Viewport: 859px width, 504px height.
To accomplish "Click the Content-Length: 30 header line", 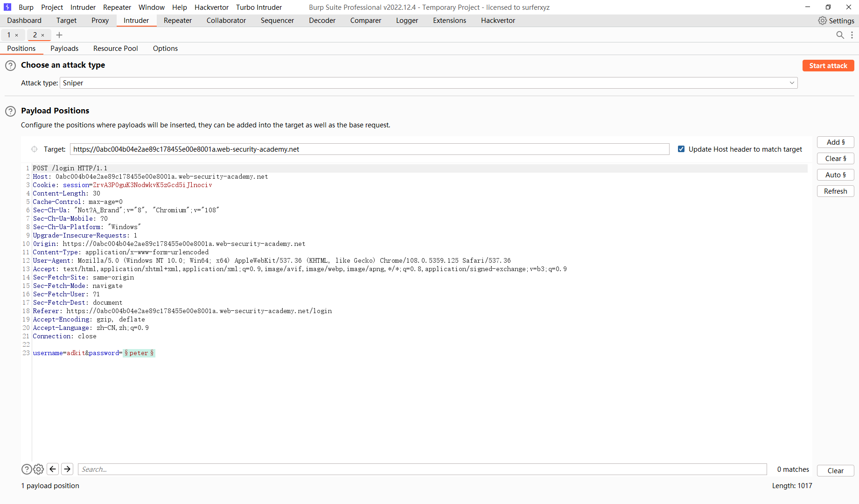I will coord(67,194).
